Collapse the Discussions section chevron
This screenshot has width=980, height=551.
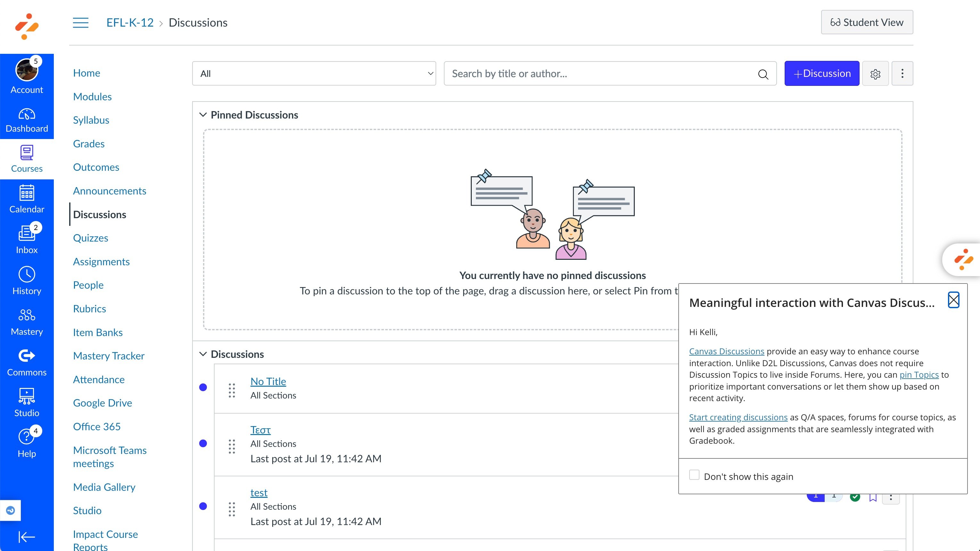point(203,354)
